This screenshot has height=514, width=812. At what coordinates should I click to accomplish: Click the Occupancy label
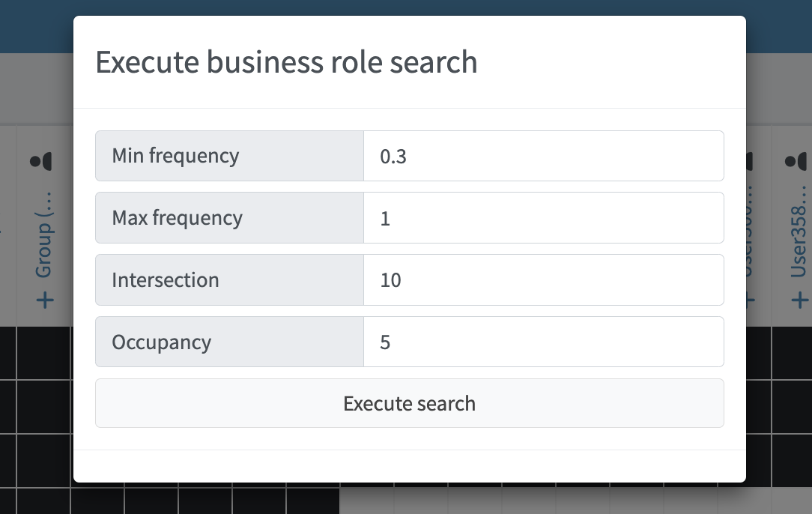click(162, 342)
